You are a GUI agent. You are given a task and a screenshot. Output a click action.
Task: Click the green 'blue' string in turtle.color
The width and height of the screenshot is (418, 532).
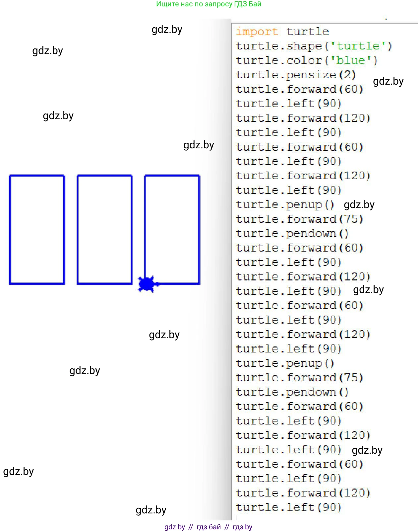[x=350, y=61]
